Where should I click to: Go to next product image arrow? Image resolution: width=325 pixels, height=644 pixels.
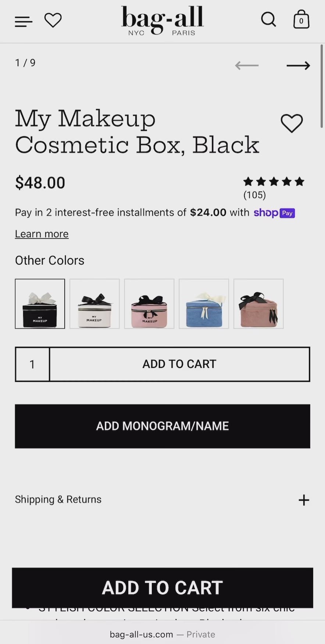pos(298,66)
